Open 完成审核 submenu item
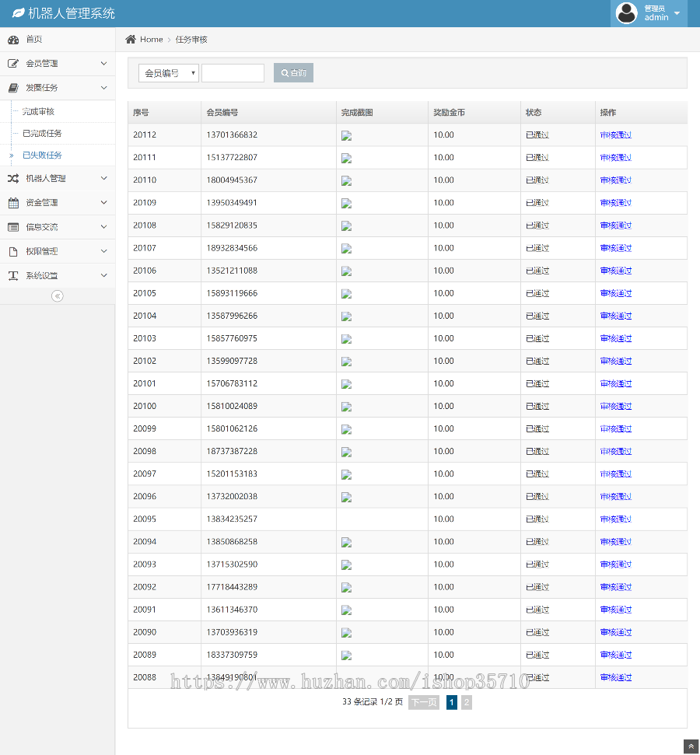This screenshot has height=755, width=700. tap(38, 112)
